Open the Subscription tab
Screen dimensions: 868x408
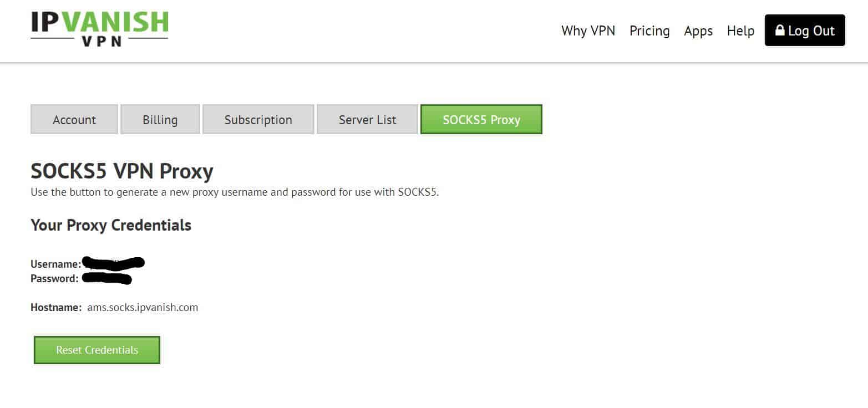coord(258,120)
